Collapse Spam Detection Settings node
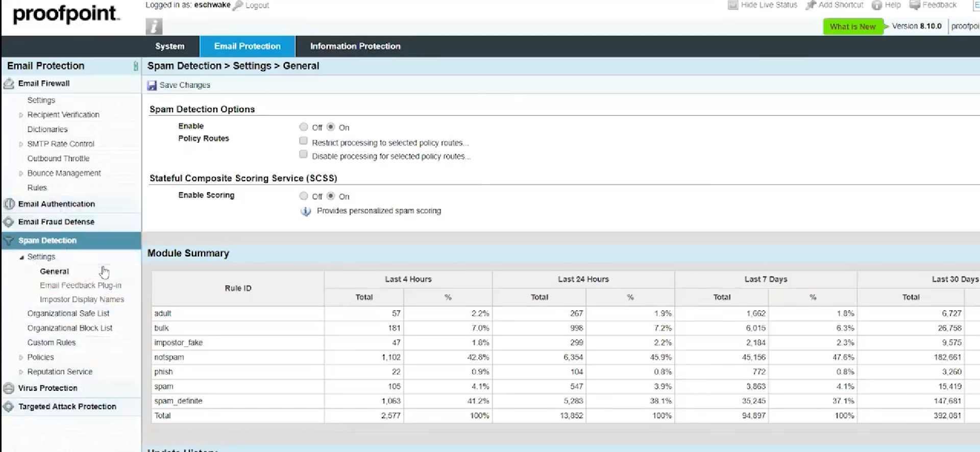The image size is (980, 452). tap(21, 257)
